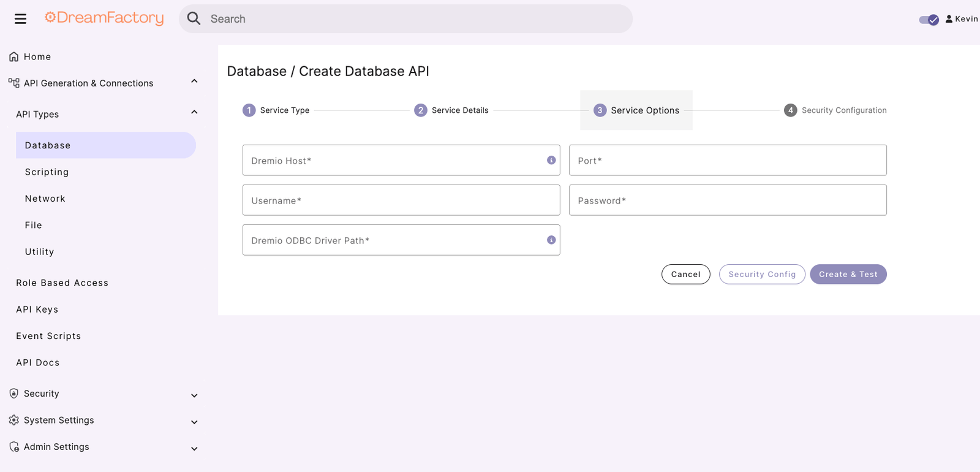
Task: Click the search magnifier icon
Action: 194,18
